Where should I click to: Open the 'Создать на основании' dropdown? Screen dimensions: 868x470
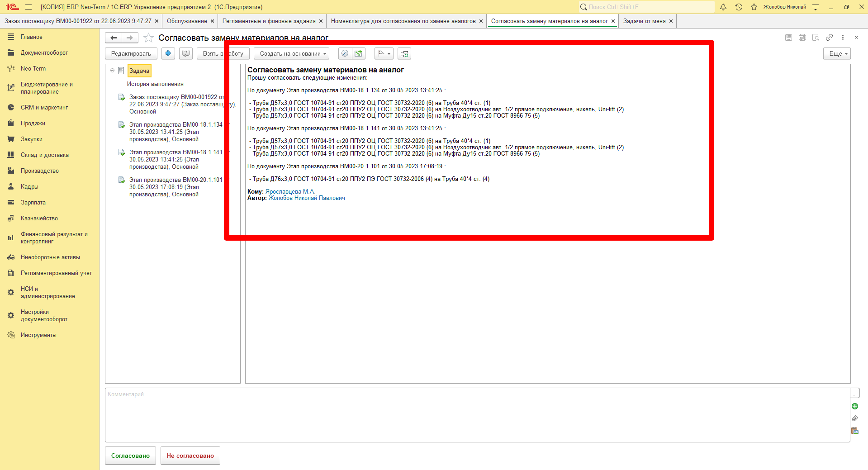pos(292,53)
